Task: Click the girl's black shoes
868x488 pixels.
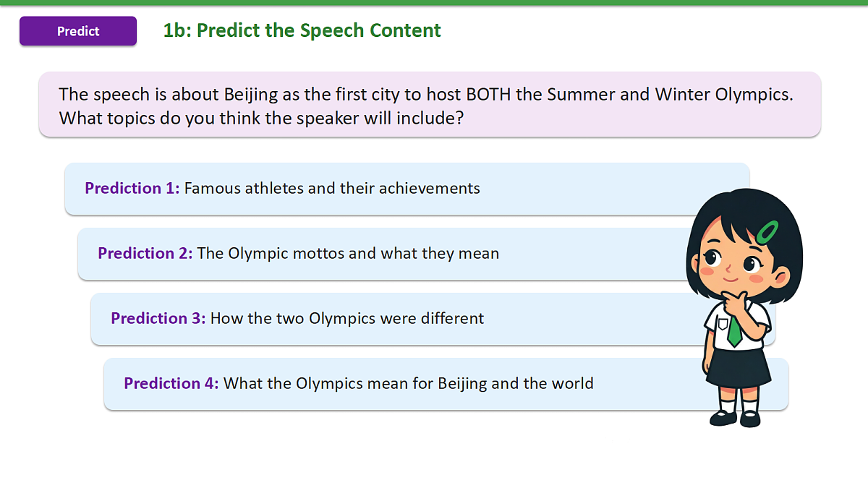Action: (736, 418)
